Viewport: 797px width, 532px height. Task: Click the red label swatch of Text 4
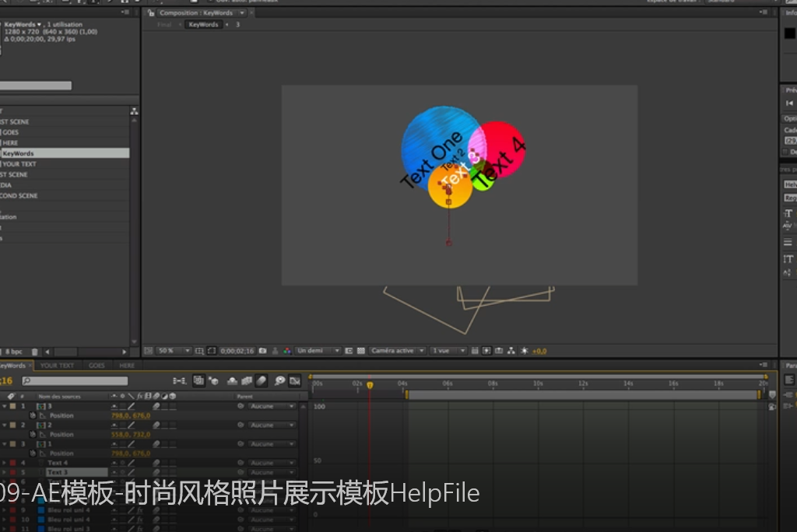click(12, 463)
